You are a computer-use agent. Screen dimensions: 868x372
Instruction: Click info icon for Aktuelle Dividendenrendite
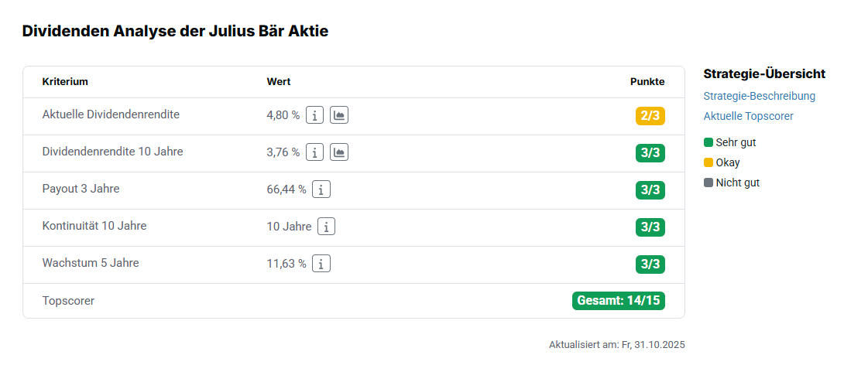point(314,115)
